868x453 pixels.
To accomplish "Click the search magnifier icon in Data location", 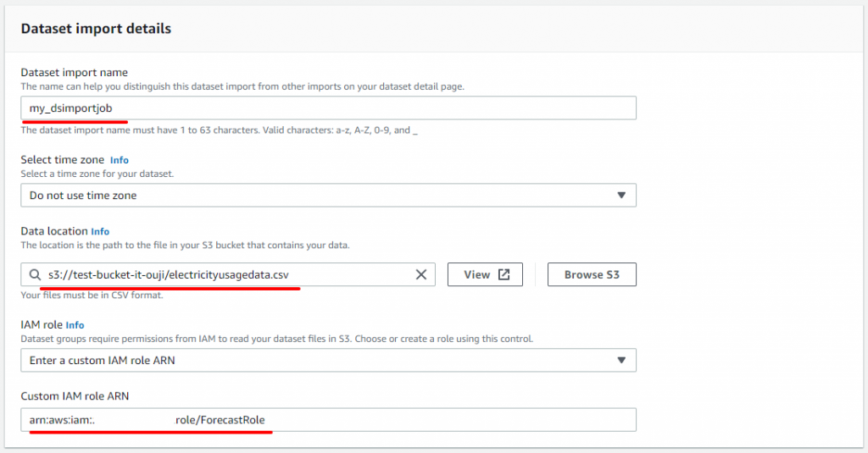I will [35, 275].
